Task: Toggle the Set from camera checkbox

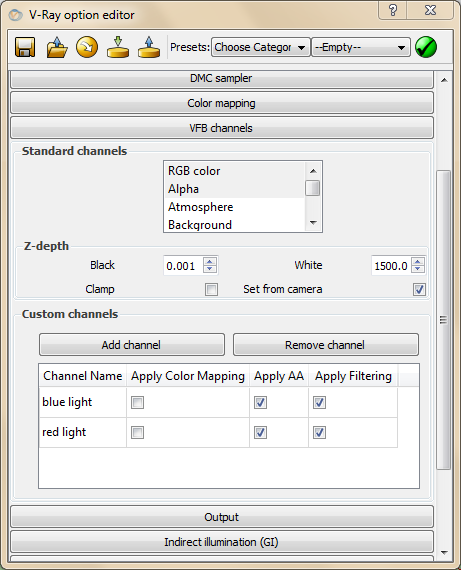Action: pyautogui.click(x=419, y=290)
